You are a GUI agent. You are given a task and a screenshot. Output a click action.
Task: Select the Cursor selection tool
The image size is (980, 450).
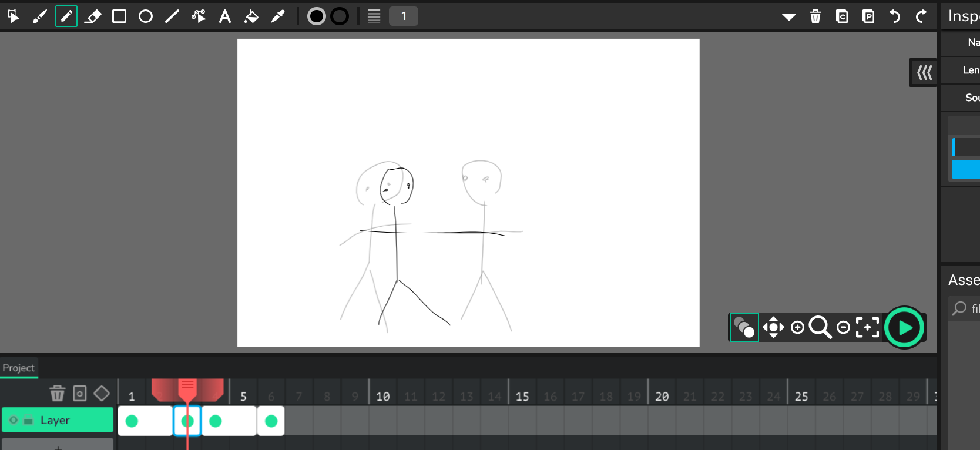13,16
